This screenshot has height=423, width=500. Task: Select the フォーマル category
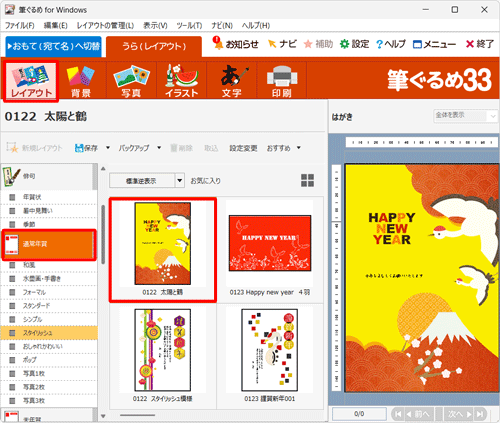click(x=49, y=292)
